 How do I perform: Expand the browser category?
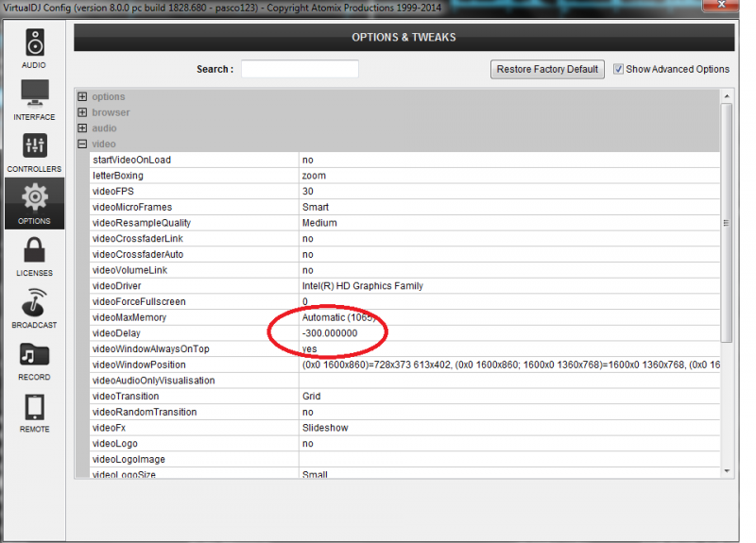[82, 113]
